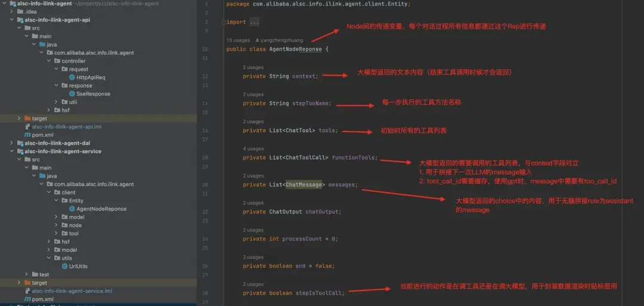Expand the alsc-info-ilink-agent-dal module
The height and width of the screenshot is (306, 644).
[x=11, y=143]
